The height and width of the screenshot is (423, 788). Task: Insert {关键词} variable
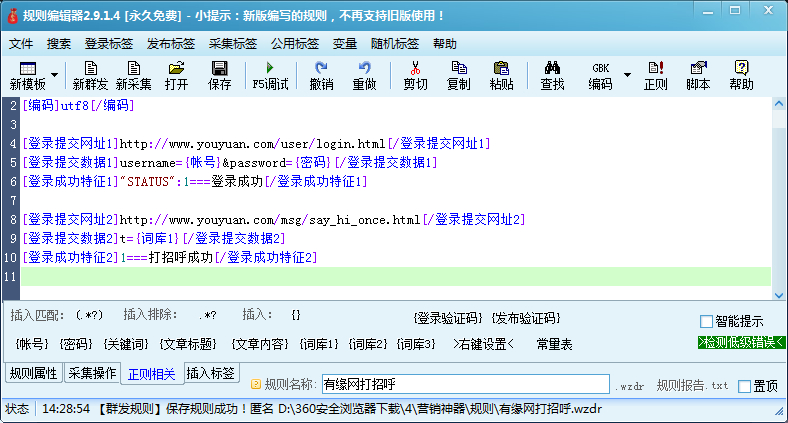(x=126, y=344)
